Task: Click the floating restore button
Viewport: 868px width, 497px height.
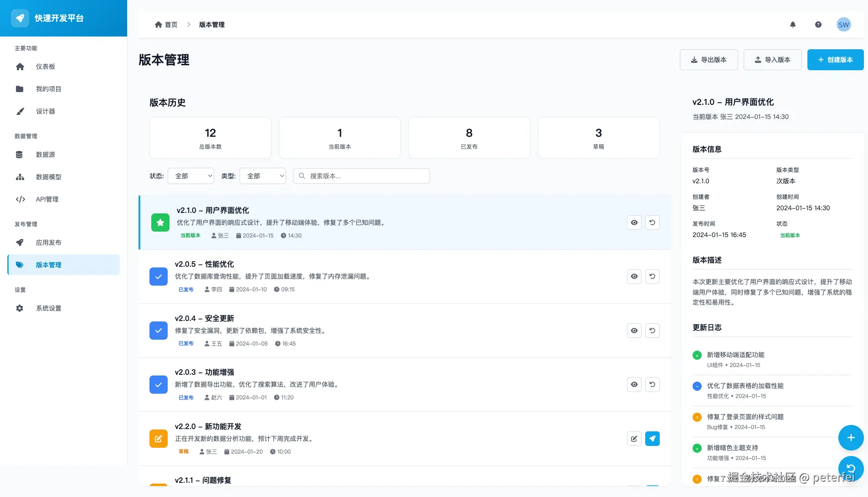Action: click(851, 468)
